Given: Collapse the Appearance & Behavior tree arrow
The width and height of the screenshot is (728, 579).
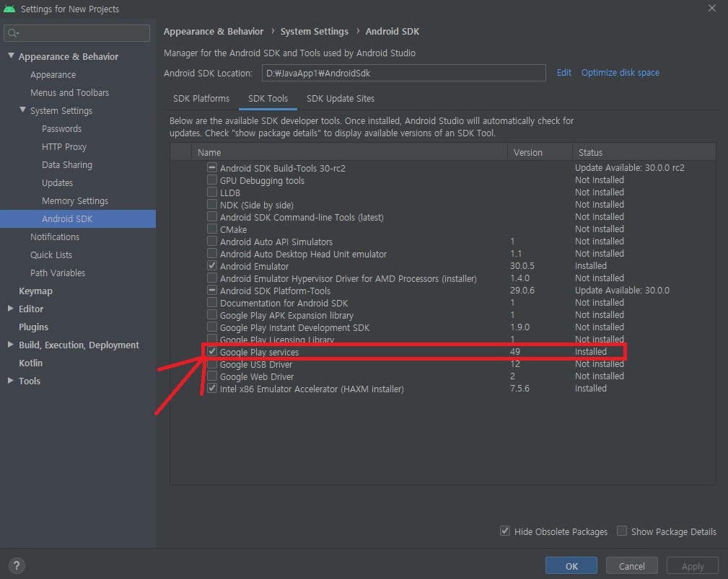Looking at the screenshot, I should pyautogui.click(x=11, y=56).
